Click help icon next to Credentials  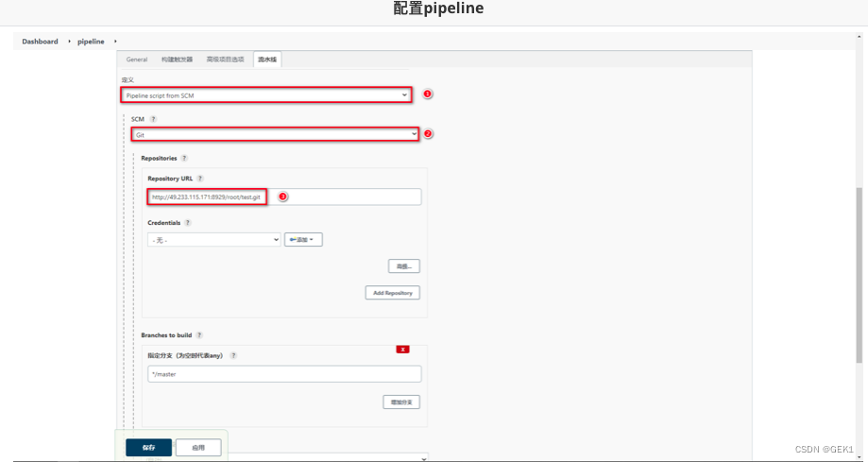coord(188,223)
